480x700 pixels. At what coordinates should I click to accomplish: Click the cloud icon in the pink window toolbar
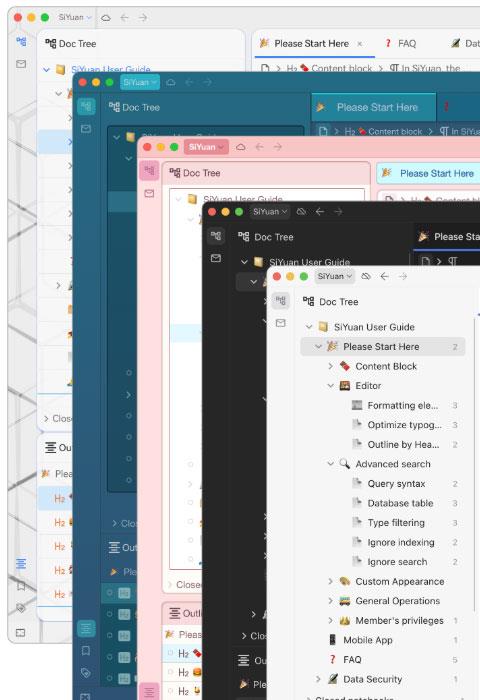click(241, 147)
